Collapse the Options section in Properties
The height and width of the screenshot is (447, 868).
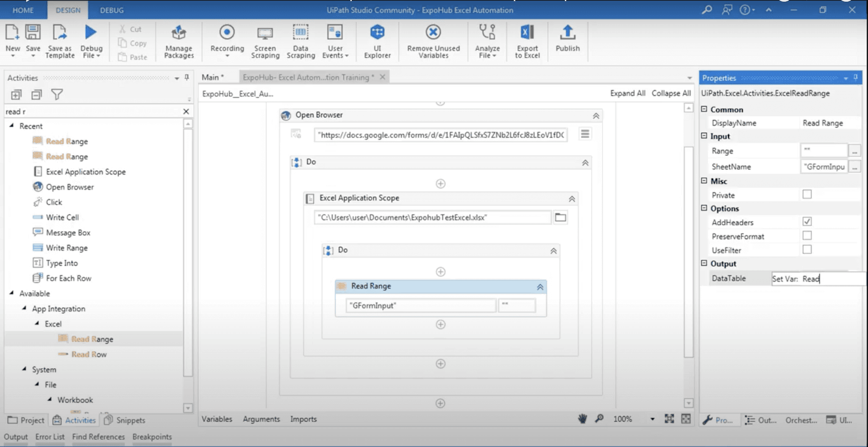pos(704,208)
